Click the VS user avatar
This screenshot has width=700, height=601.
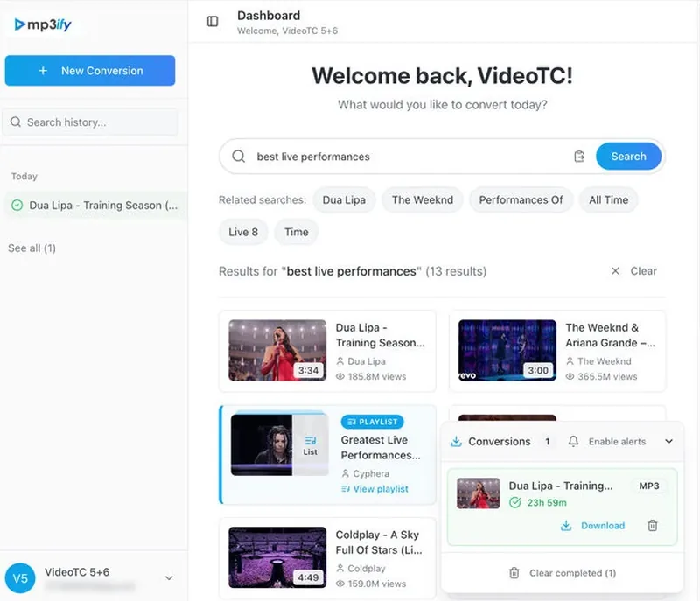tap(20, 578)
